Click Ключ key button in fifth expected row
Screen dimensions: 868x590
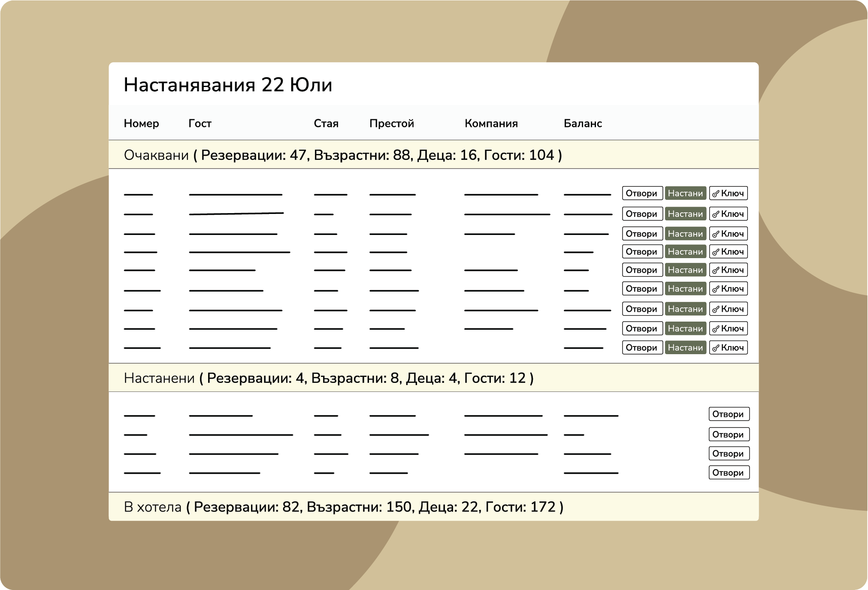pyautogui.click(x=728, y=270)
